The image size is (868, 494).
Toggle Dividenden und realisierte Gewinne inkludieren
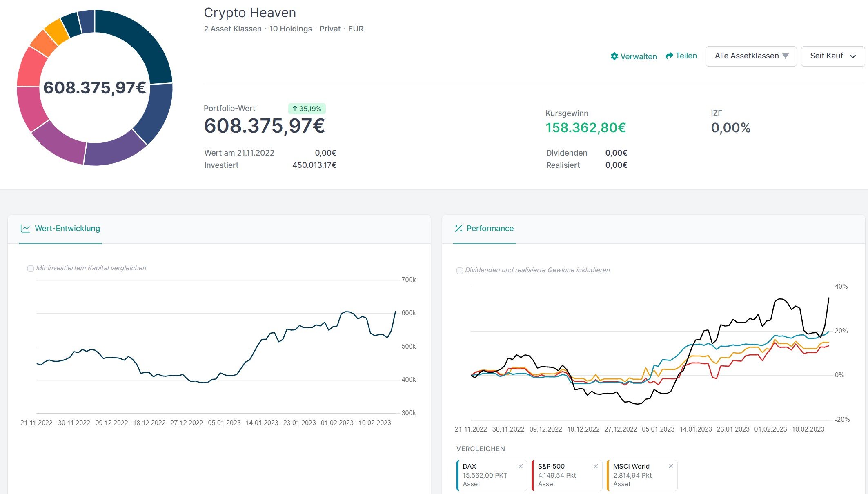pos(460,271)
